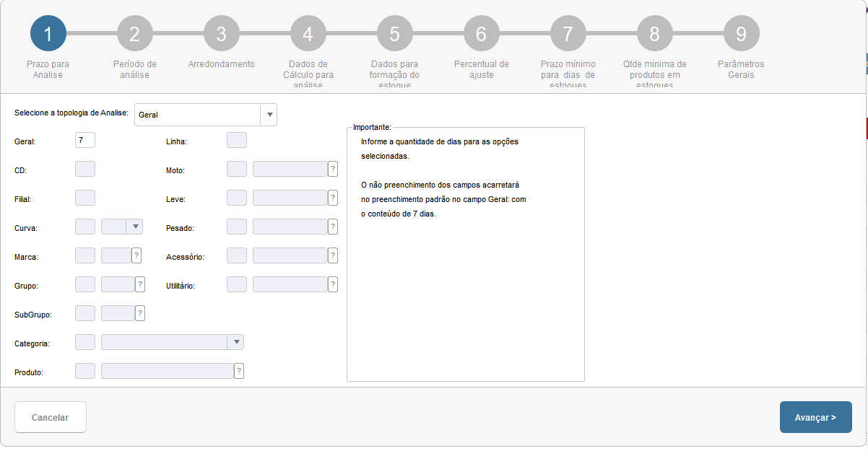Screen dimensions: 868x451
Task: Click the Filial days input field
Action: point(85,198)
